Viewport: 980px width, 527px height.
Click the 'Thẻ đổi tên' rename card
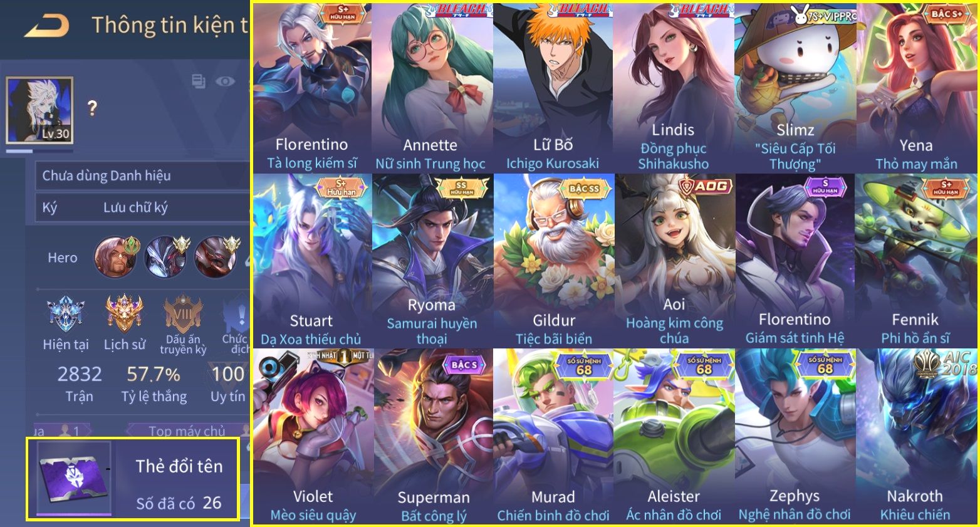pos(132,479)
